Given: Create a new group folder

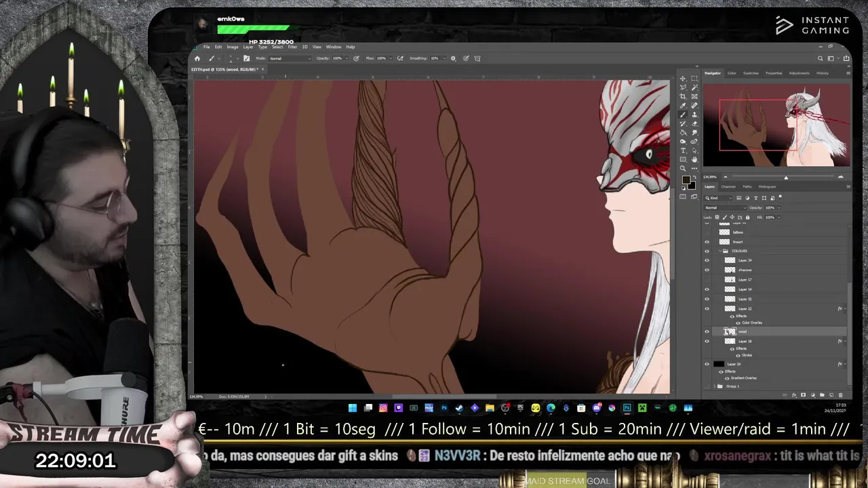Looking at the screenshot, I should tap(822, 395).
